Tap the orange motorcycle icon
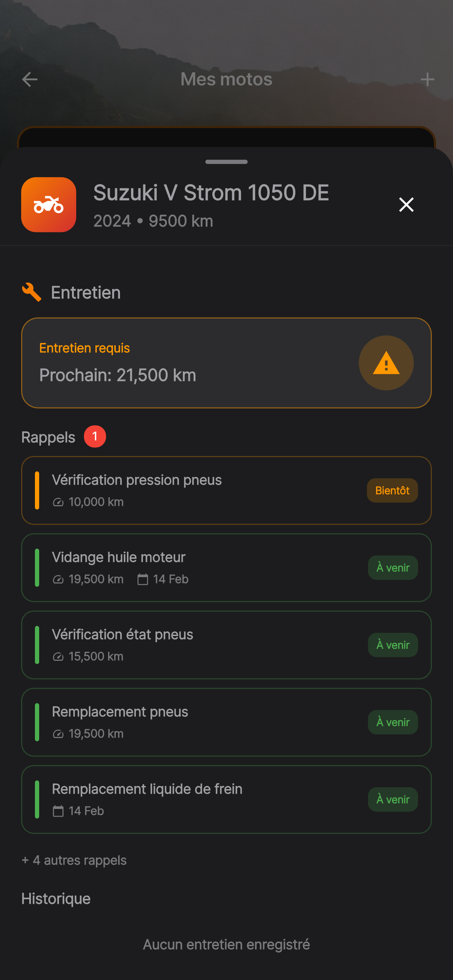 pyautogui.click(x=49, y=205)
